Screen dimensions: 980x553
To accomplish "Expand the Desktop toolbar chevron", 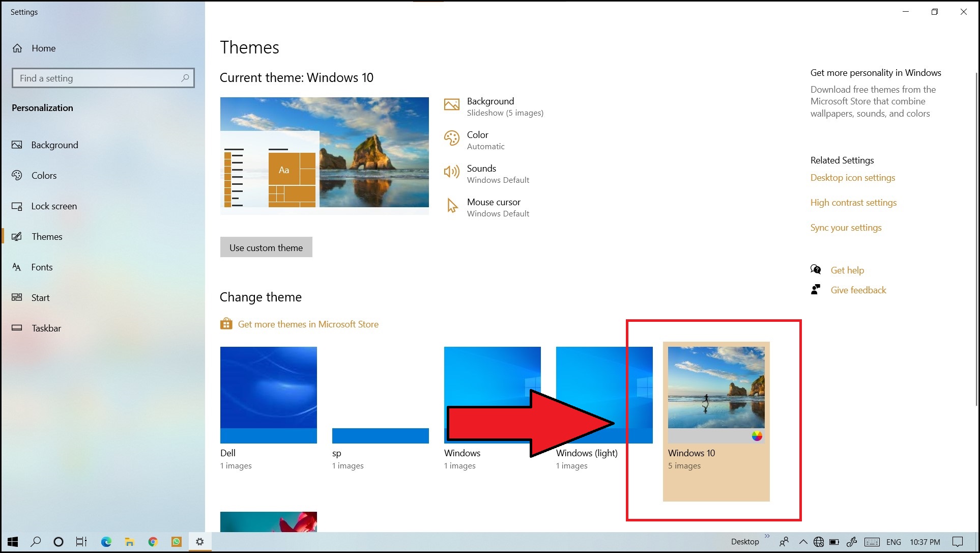I will click(x=767, y=536).
